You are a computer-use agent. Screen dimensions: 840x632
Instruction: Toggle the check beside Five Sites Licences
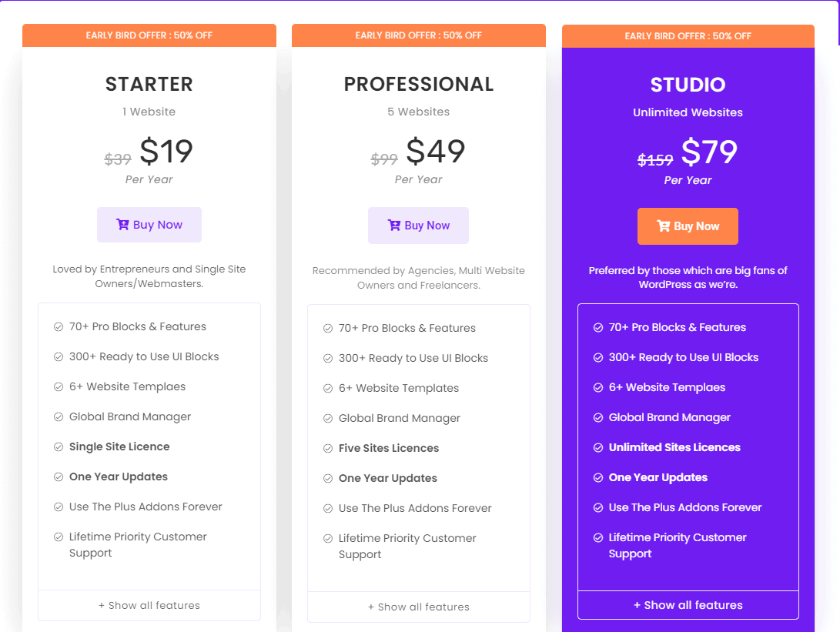(326, 448)
